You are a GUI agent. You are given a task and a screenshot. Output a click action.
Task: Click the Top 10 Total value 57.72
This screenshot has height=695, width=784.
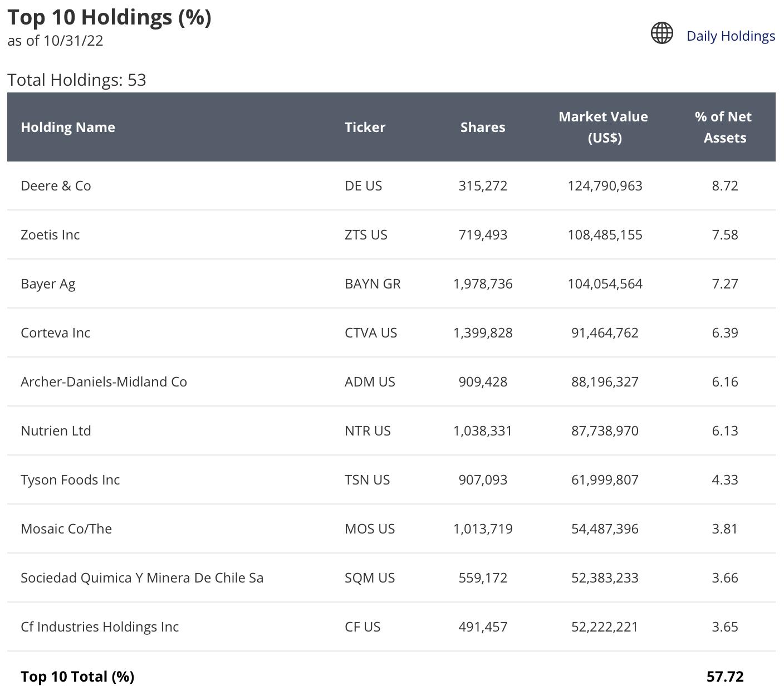(x=725, y=676)
